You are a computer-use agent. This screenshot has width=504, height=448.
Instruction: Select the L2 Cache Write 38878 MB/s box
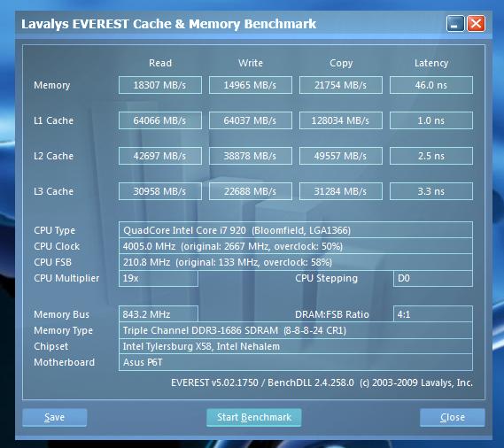tap(251, 156)
